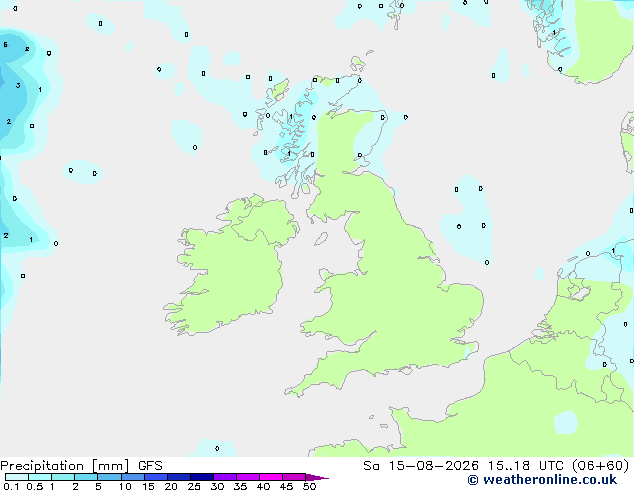The image size is (634, 490).
Task: Click the "45" legend scale label
Action: pos(286,486)
